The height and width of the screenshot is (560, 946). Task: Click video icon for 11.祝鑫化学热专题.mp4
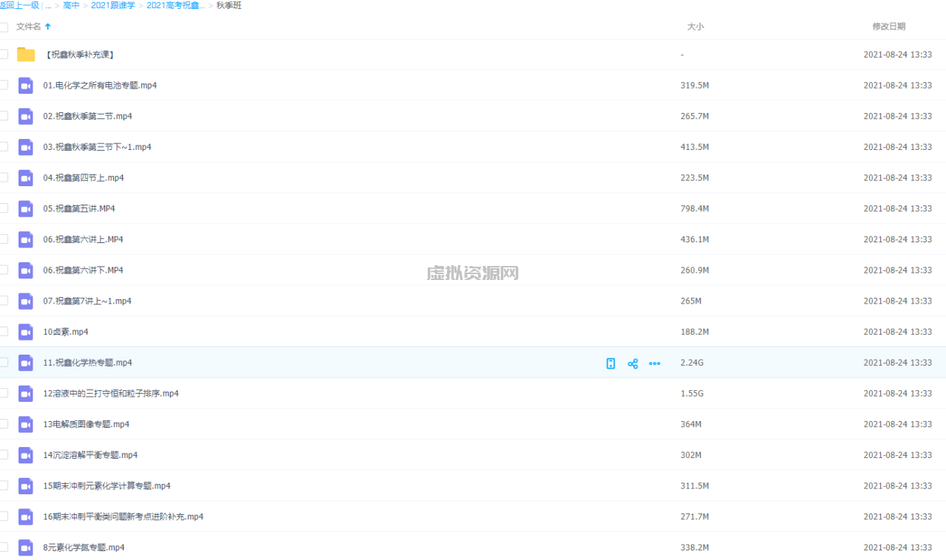[26, 362]
